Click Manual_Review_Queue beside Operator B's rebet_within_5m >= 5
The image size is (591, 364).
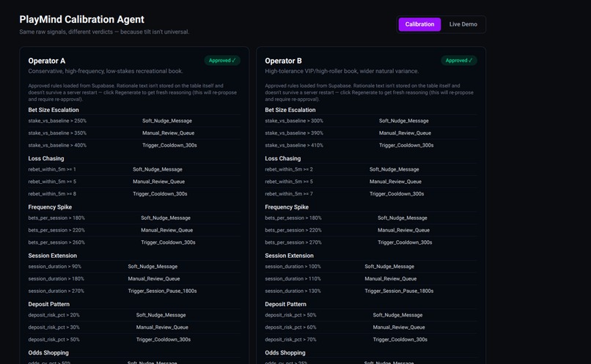[395, 182]
